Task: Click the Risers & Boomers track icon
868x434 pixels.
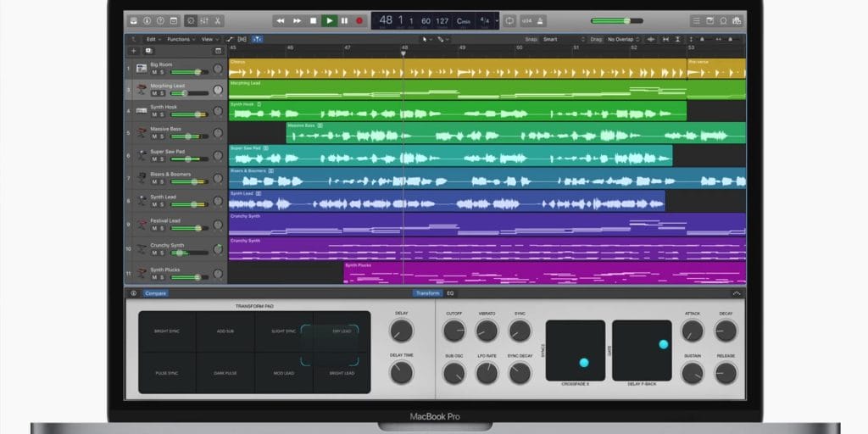Action: [142, 178]
